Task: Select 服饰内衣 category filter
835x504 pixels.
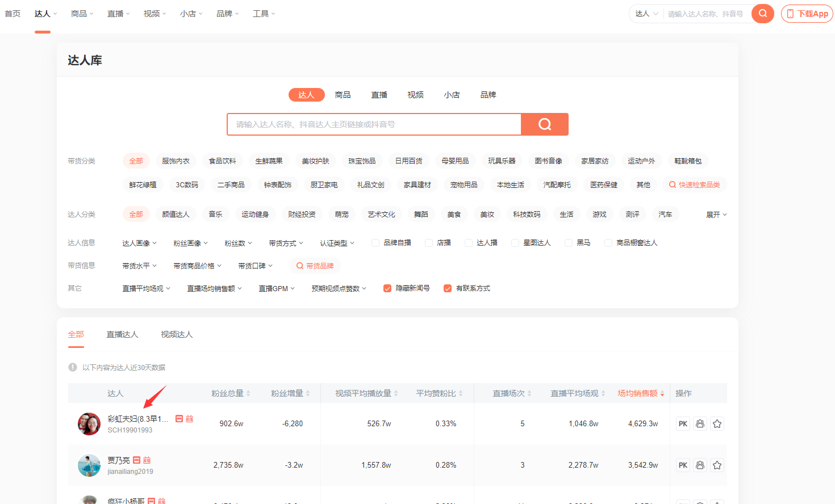Action: (176, 161)
